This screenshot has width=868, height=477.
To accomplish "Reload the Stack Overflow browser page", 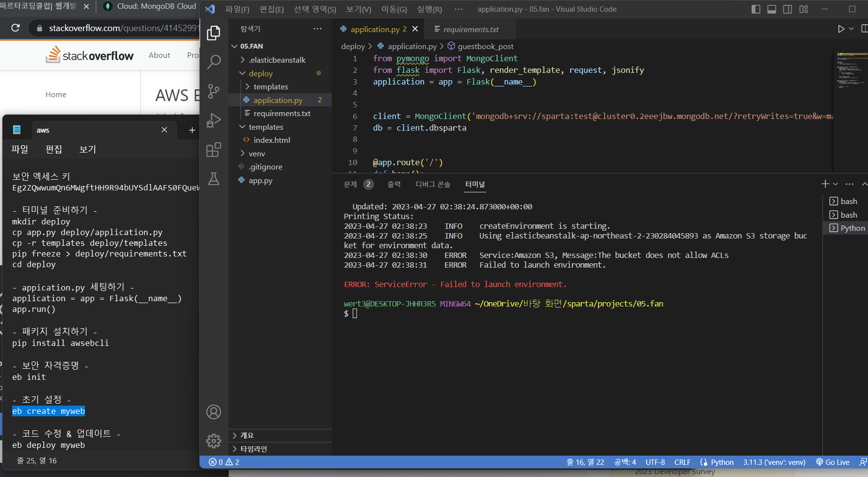I will [16, 28].
